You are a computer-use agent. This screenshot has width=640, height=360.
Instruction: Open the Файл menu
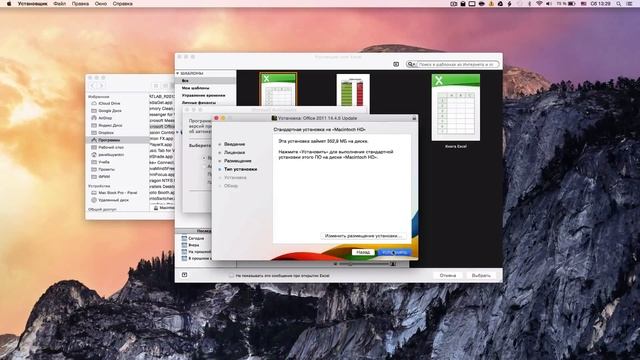pos(60,4)
